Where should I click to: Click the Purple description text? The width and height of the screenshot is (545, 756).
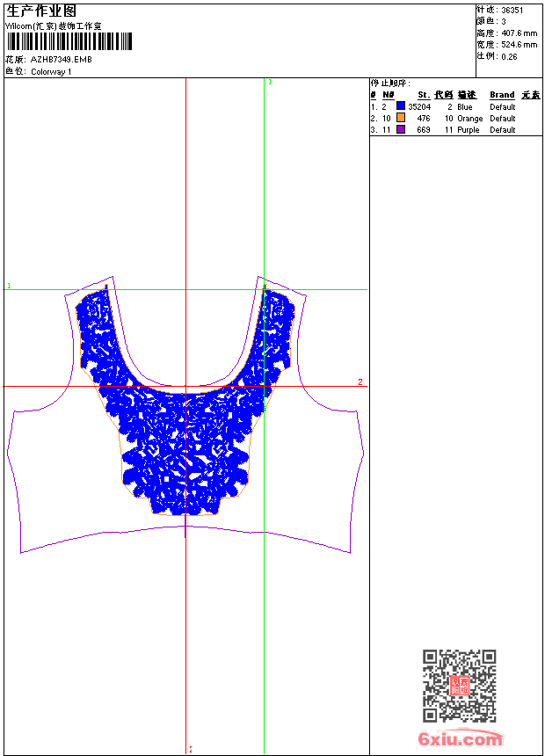coord(469,130)
